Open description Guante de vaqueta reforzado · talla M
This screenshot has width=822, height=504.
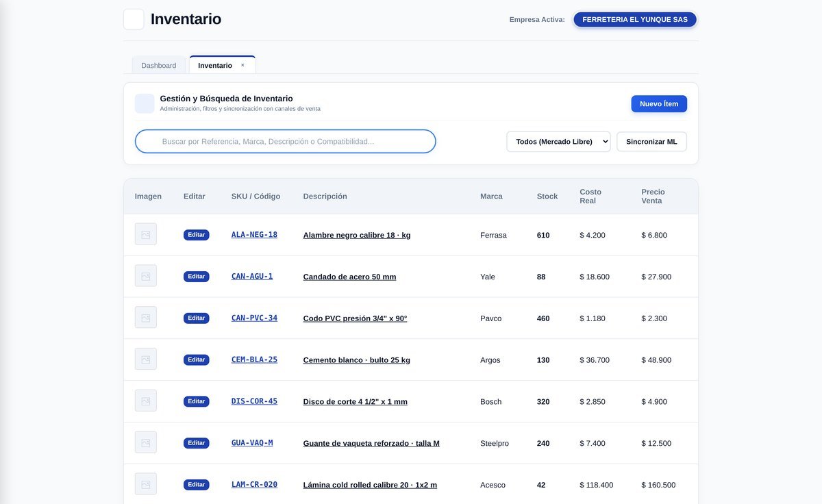pyautogui.click(x=371, y=444)
